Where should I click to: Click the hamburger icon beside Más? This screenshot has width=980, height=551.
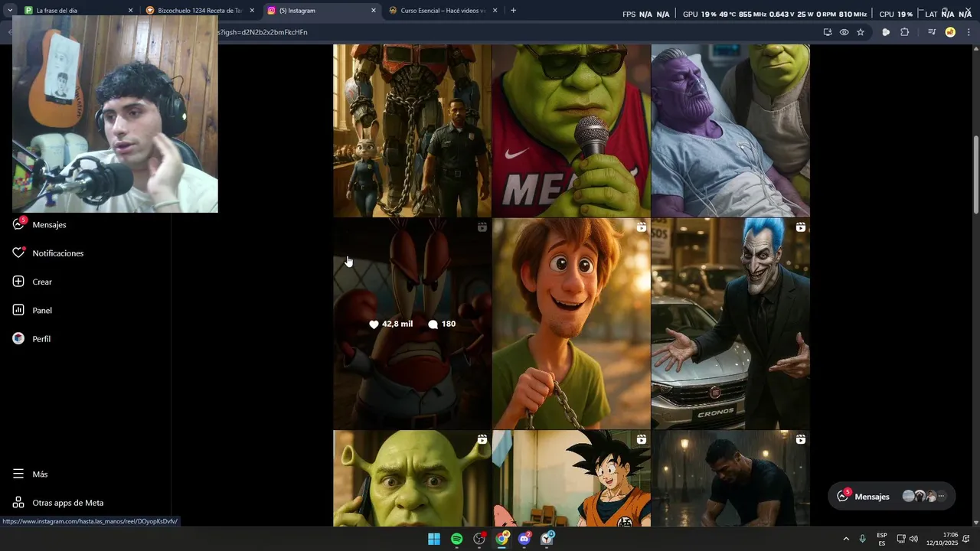click(x=18, y=474)
